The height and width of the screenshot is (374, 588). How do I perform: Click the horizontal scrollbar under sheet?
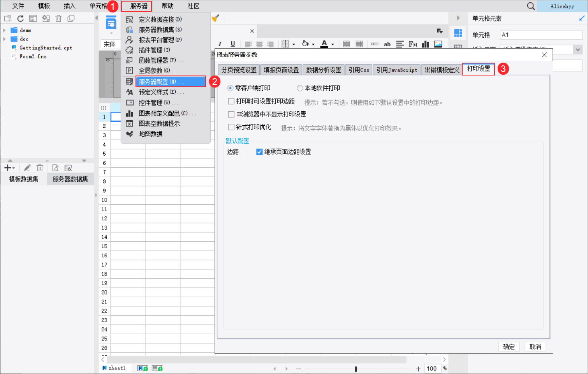coord(257,360)
